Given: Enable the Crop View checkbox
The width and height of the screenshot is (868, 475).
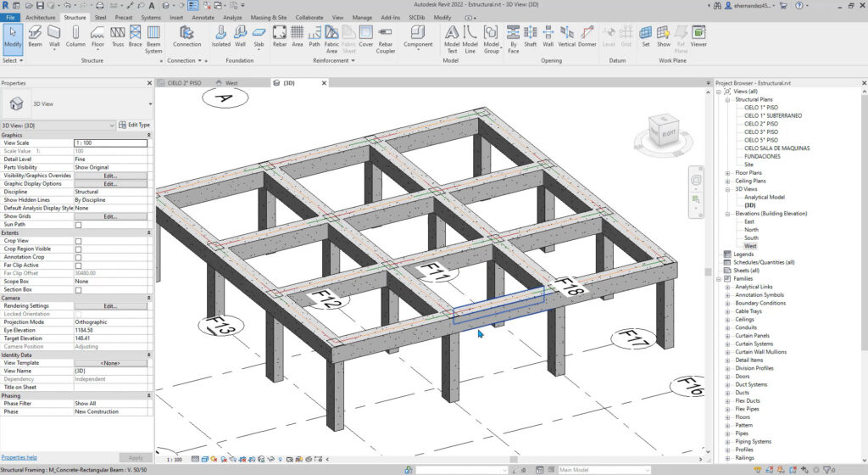Looking at the screenshot, I should 79,241.
